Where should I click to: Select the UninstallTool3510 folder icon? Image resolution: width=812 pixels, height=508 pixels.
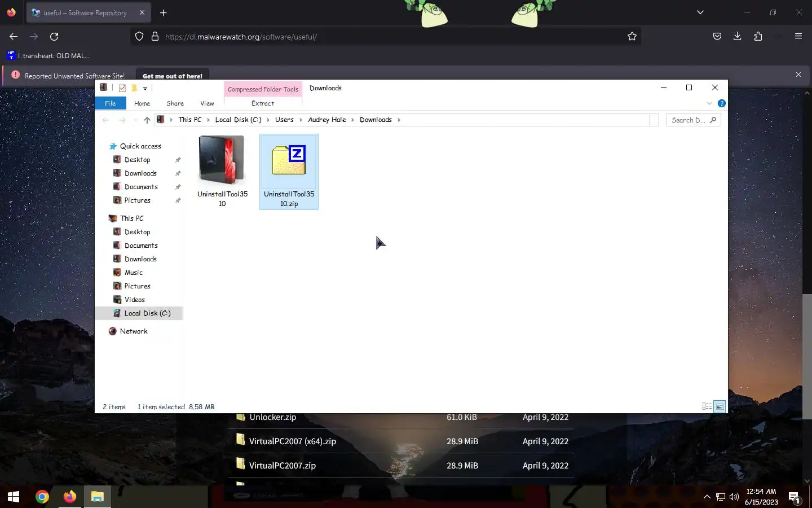[x=222, y=161]
